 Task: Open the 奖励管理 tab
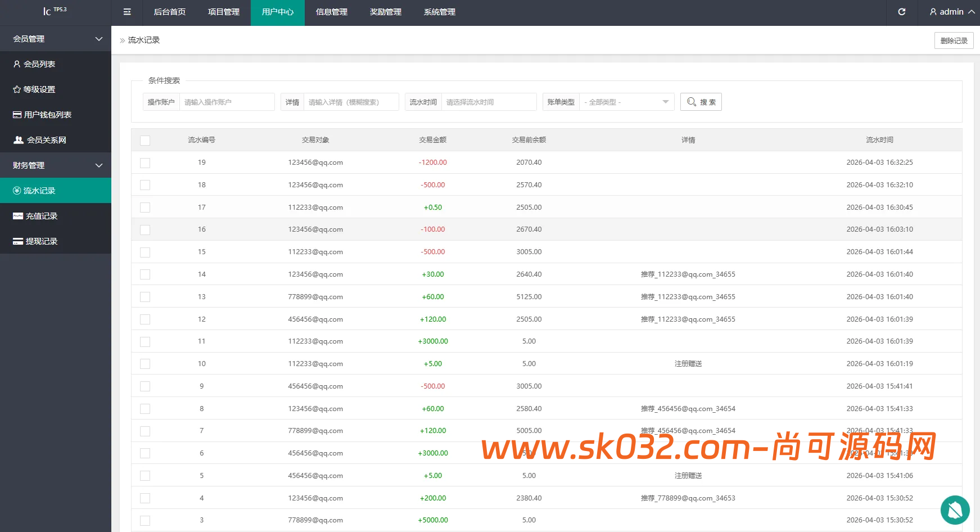pos(386,12)
